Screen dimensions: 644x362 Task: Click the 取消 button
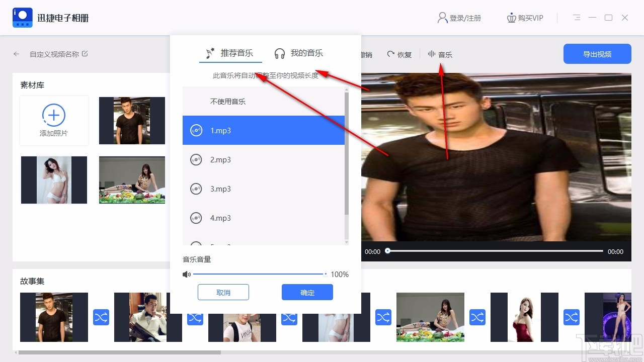point(223,292)
